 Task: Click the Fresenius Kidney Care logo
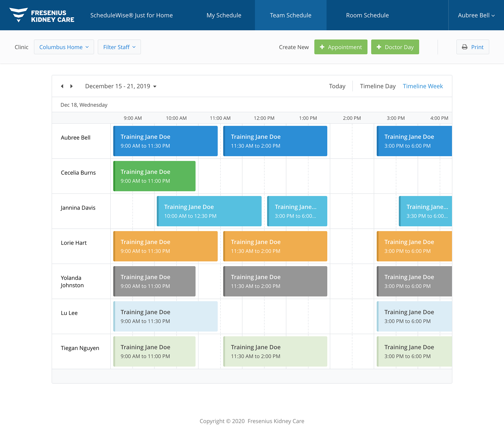click(x=42, y=15)
